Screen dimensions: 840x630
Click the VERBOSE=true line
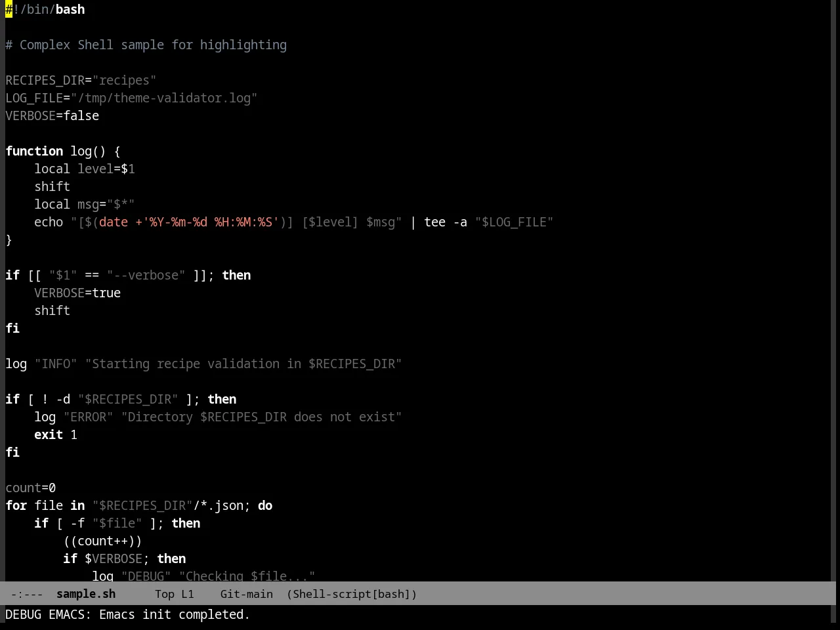[x=77, y=293]
